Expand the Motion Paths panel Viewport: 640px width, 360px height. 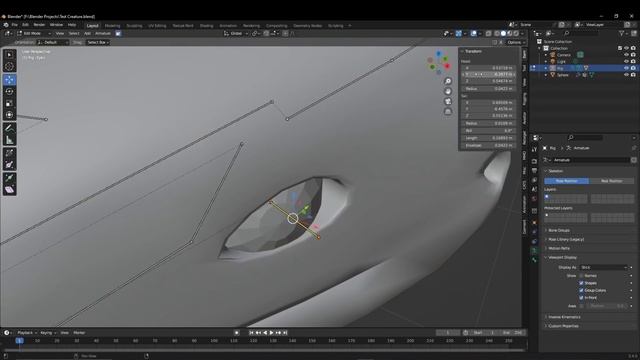[558, 248]
